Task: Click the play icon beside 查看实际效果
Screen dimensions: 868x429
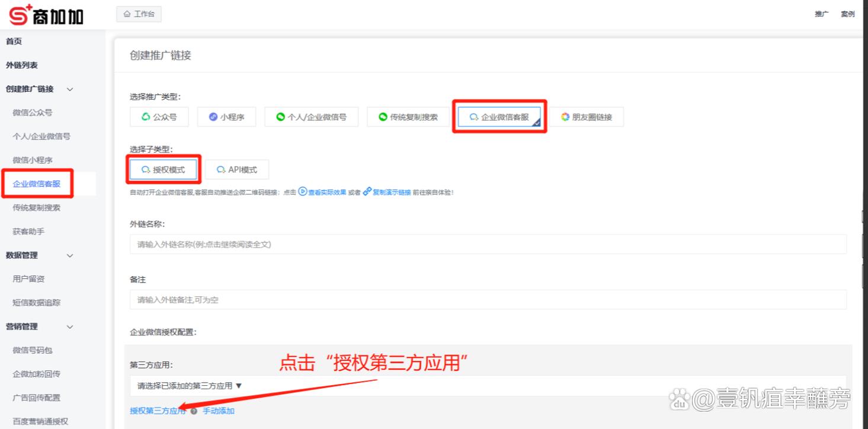Action: [303, 192]
